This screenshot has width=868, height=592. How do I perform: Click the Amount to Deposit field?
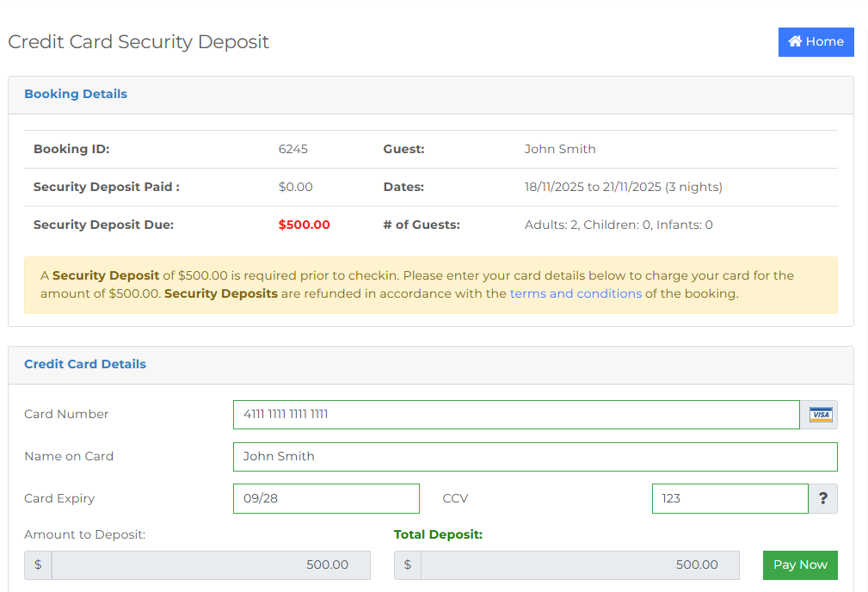coord(211,565)
